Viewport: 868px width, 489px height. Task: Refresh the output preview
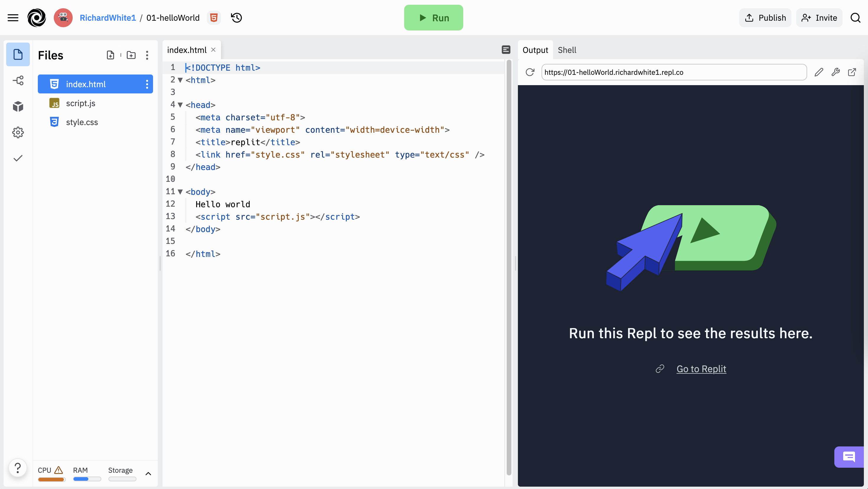coord(530,72)
